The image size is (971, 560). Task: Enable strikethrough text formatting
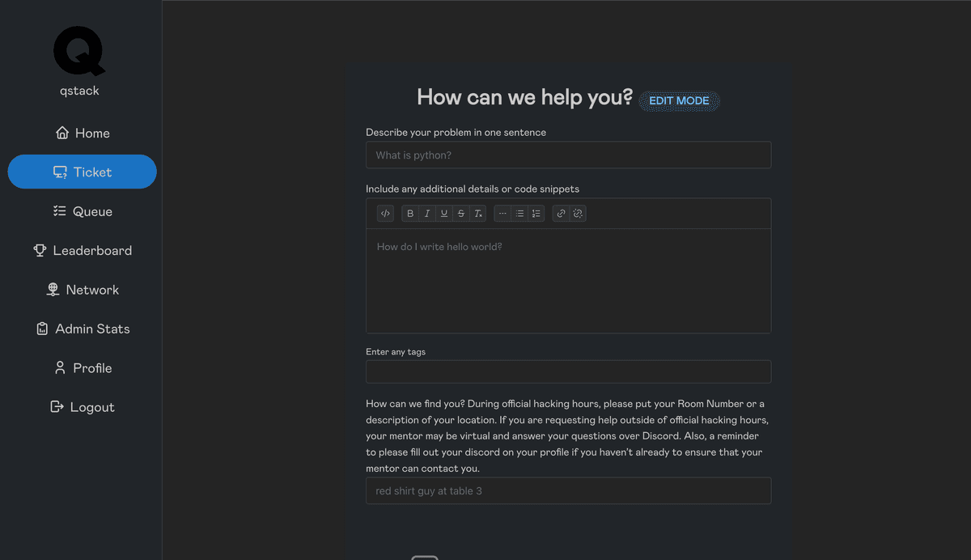coord(461,214)
